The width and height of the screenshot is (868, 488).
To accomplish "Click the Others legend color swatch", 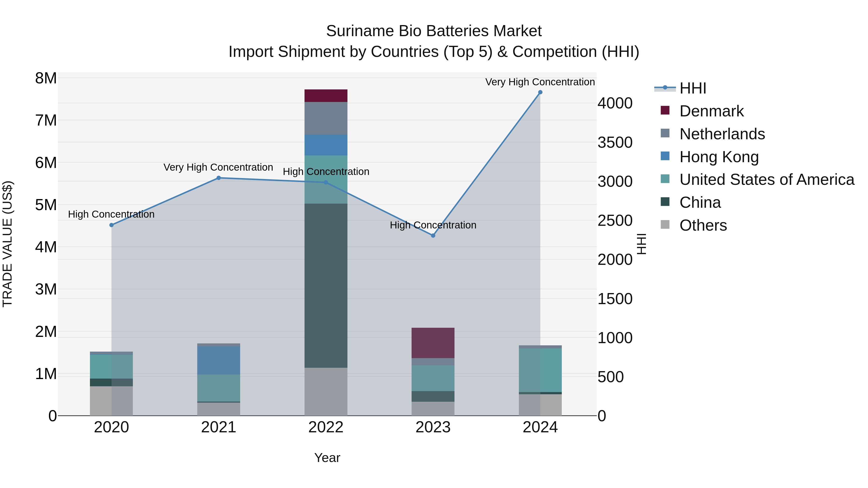I will (665, 225).
